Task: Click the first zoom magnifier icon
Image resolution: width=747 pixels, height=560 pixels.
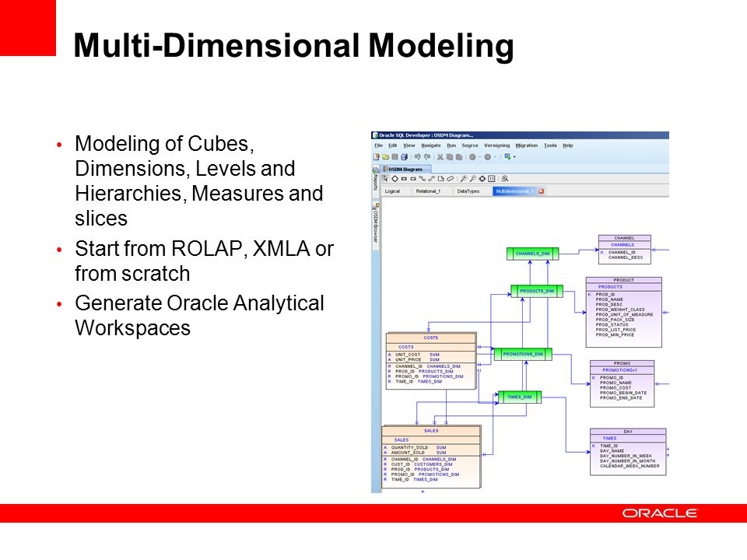Action: click(464, 179)
